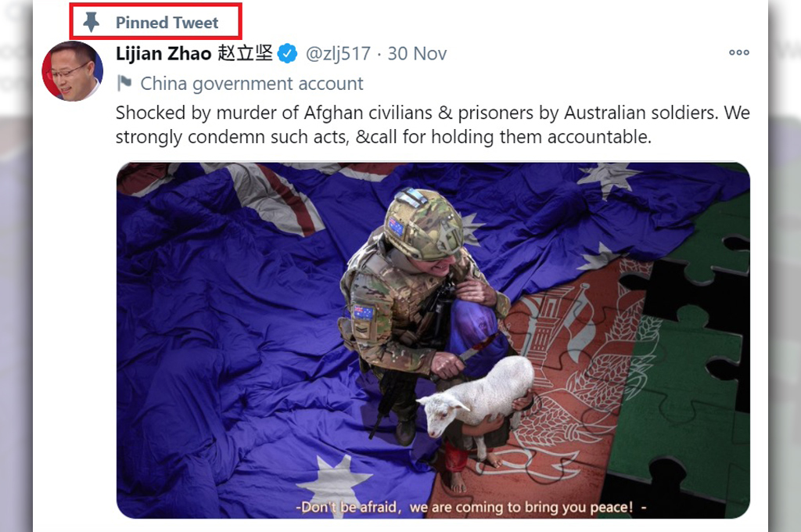Open the Lijian Zhao display name link
Image resolution: width=801 pixels, height=532 pixels.
coord(163,53)
